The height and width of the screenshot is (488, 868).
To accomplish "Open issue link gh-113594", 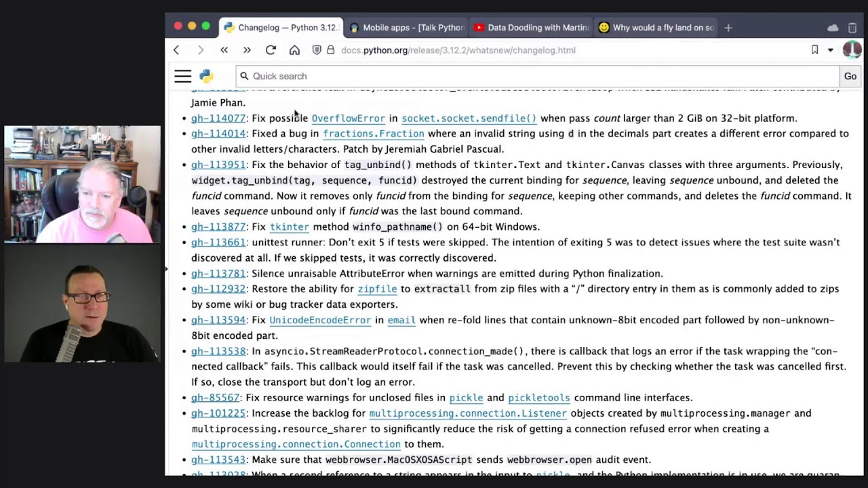I will pyautogui.click(x=218, y=320).
